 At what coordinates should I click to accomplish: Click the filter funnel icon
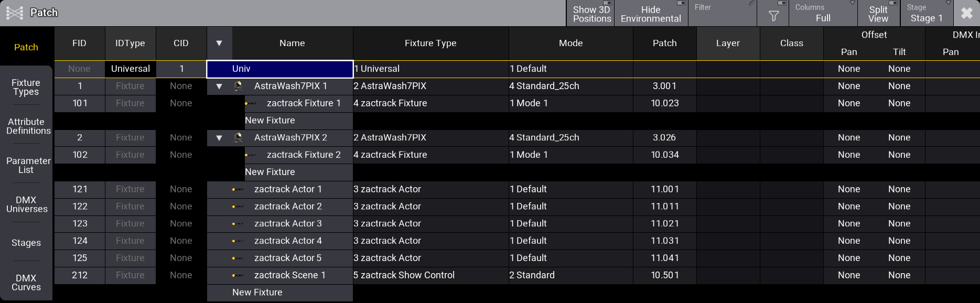[x=773, y=16]
